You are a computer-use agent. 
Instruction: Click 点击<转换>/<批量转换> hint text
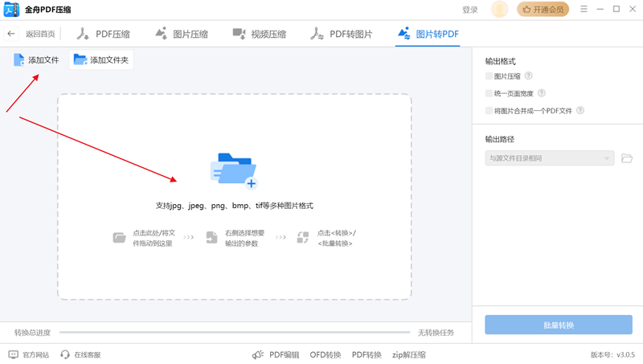(x=337, y=238)
